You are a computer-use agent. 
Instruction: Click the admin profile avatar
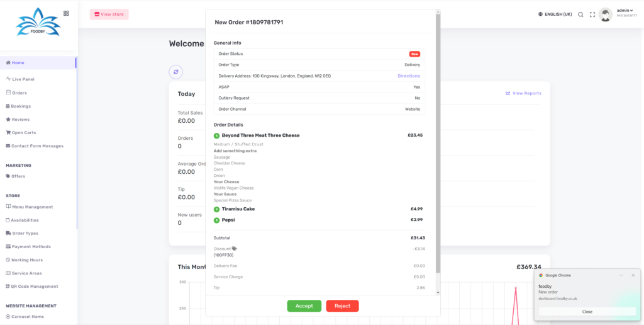606,14
